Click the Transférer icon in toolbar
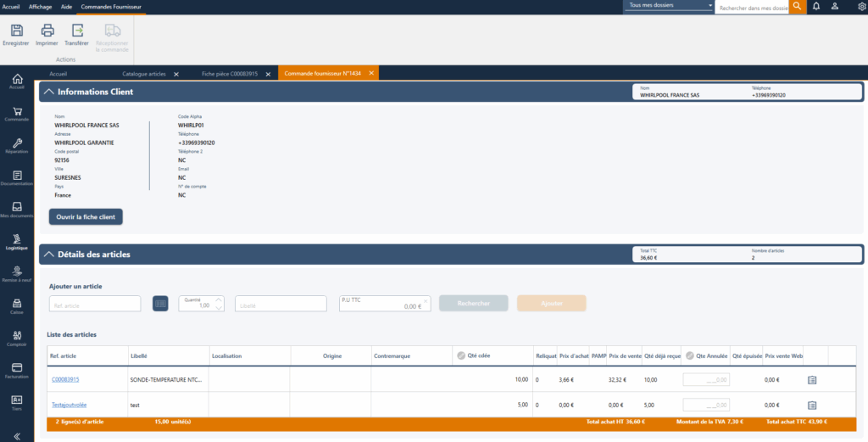This screenshot has height=442, width=868. [x=77, y=31]
